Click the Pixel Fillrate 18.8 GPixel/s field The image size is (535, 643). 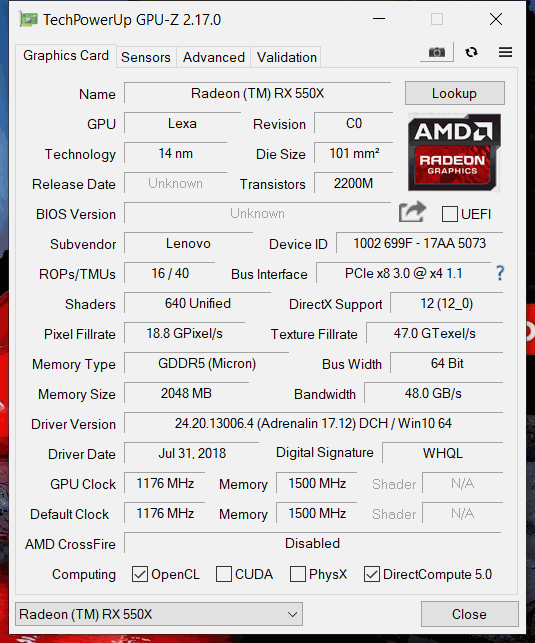[184, 333]
